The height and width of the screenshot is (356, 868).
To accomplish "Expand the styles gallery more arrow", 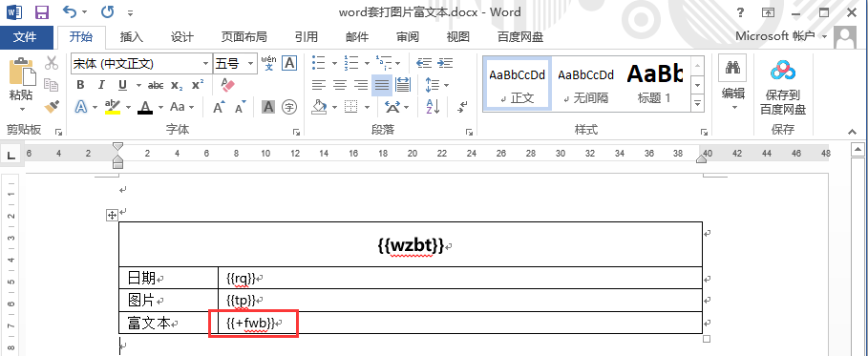I will pos(697,103).
